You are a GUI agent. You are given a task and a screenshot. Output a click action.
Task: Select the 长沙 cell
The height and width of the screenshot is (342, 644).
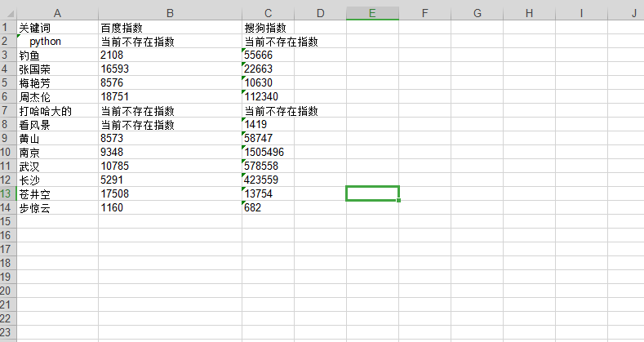coord(57,180)
